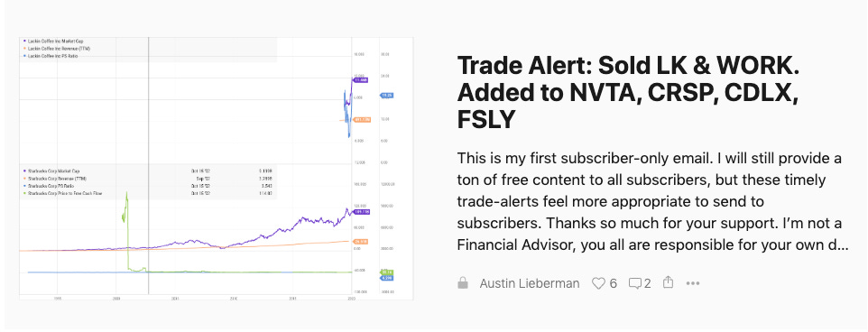Open comments via the speech bubble icon

(635, 283)
